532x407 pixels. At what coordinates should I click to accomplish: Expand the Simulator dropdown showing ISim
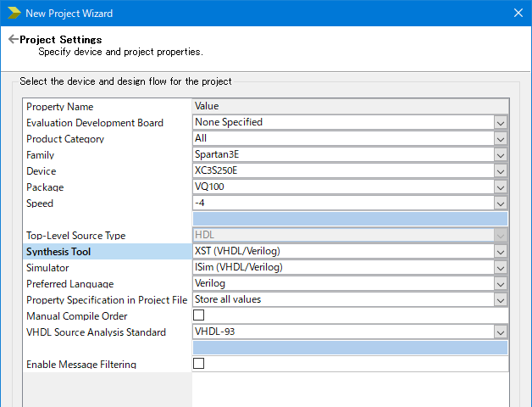501,268
